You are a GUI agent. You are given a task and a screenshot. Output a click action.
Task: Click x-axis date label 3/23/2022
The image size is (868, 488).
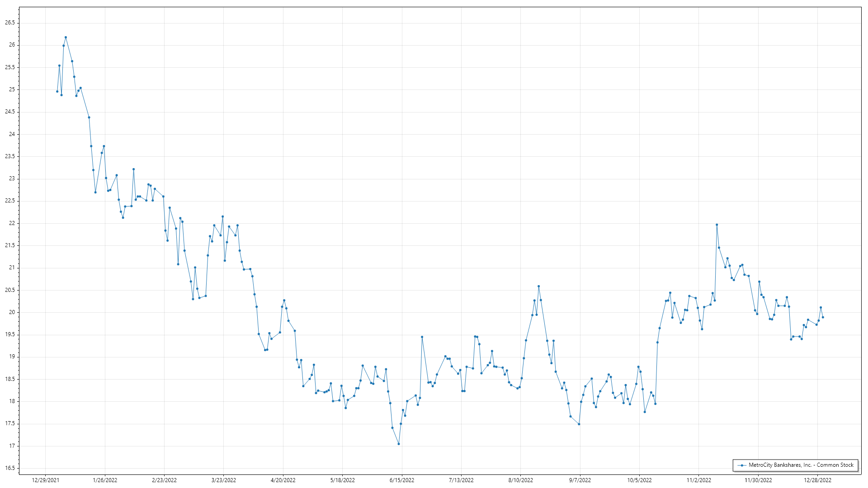224,480
